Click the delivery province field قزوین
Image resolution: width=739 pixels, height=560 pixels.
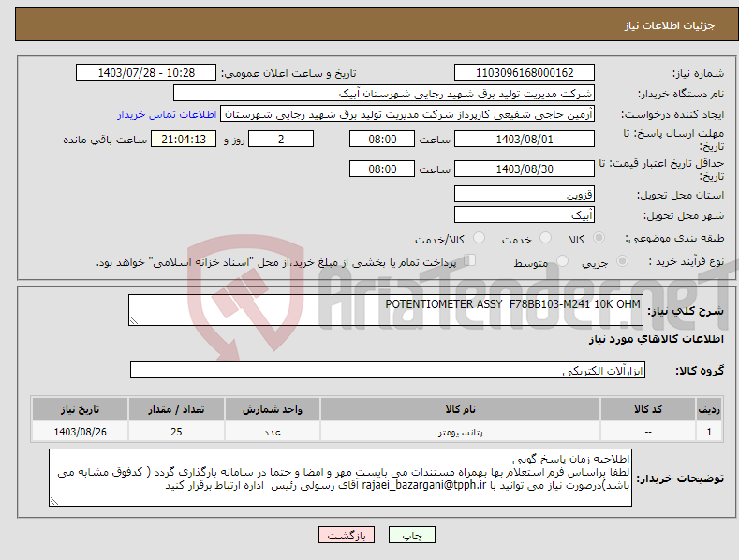click(x=525, y=194)
